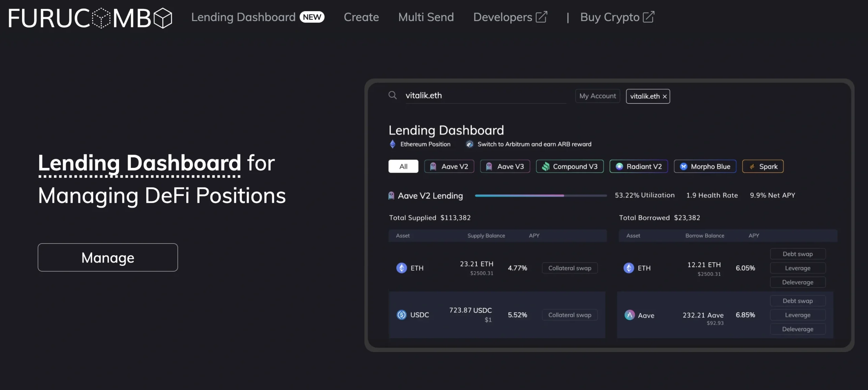Click the underlined Lending Dashboard heading

(139, 164)
